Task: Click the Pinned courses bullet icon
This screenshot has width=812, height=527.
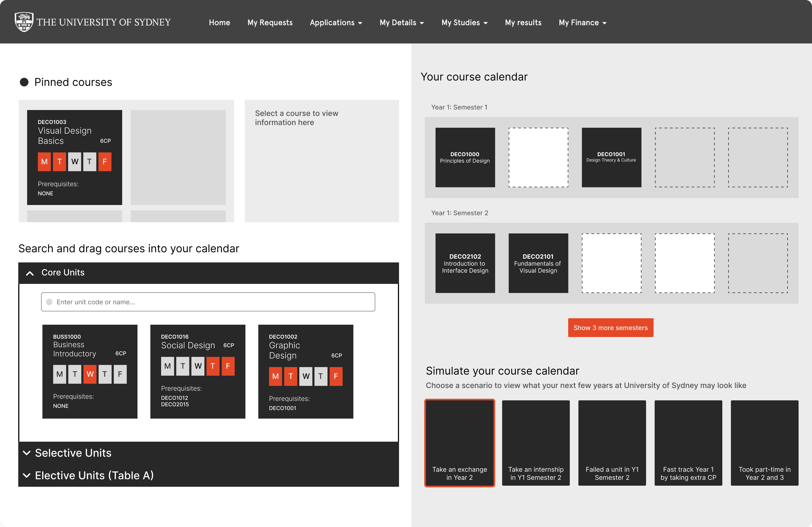Action: [24, 82]
